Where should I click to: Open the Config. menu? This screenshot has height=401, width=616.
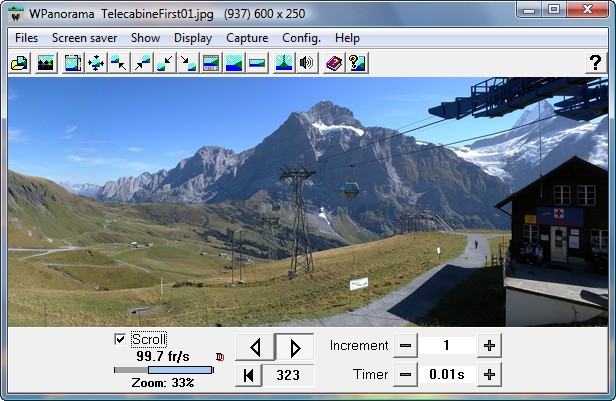[301, 38]
